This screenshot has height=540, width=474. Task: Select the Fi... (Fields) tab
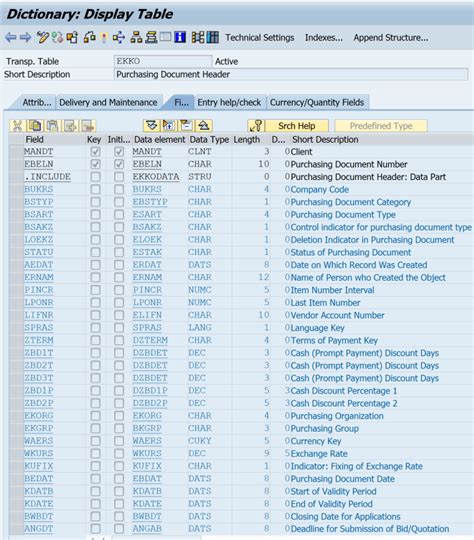tap(181, 102)
